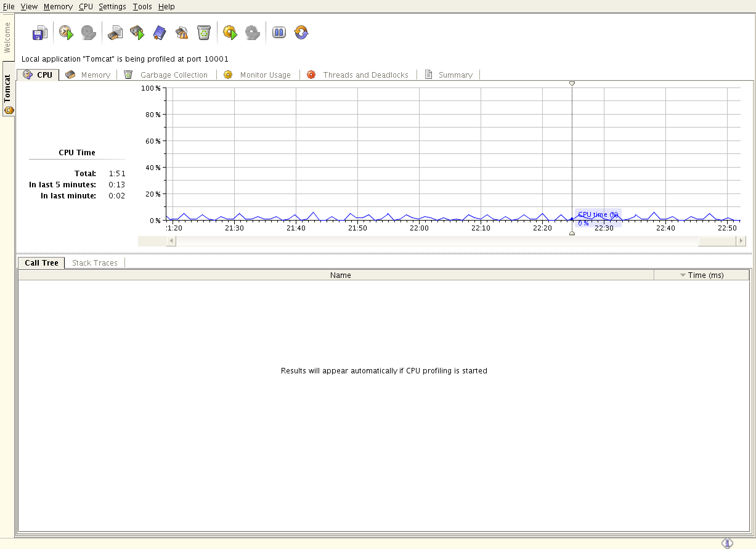756x549 pixels.
Task: Click the status info icon at bottom right
Action: (x=727, y=543)
